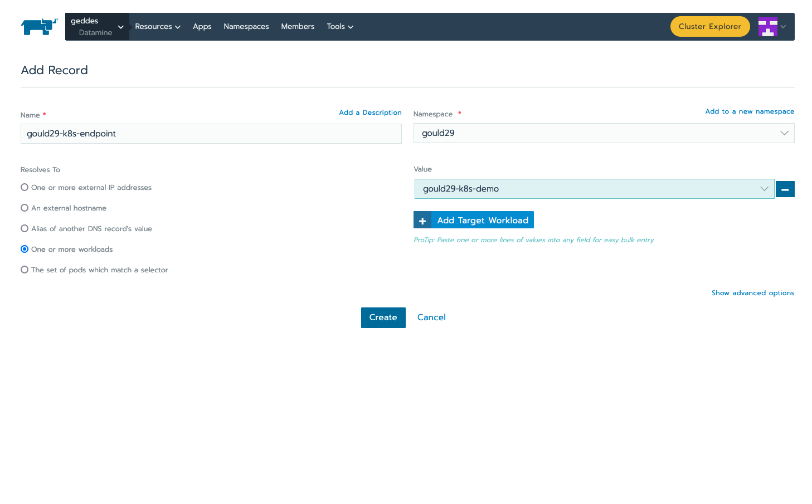
Task: Click the Rancher logo
Action: (x=38, y=26)
